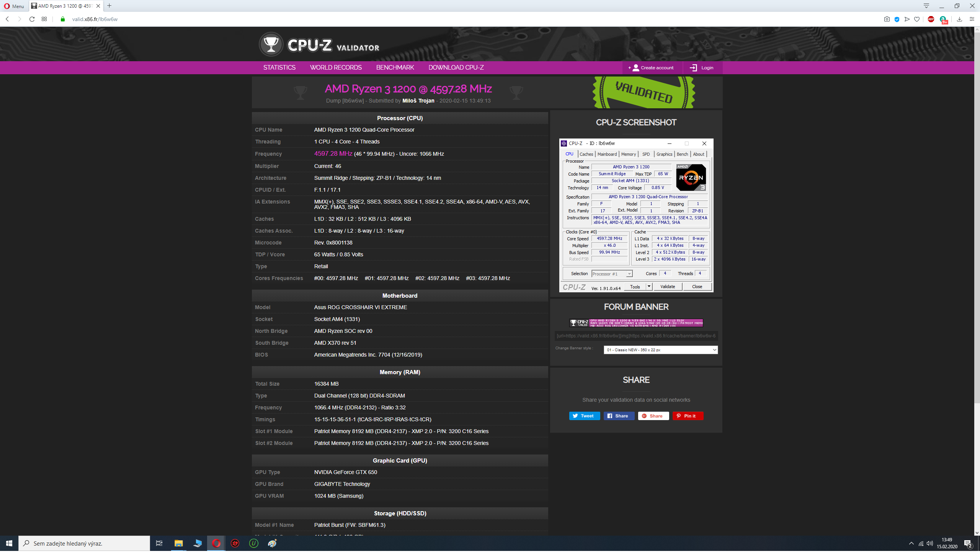Open the DOWNLOAD CPU-Z navigation item
980x554 pixels.
[456, 68]
